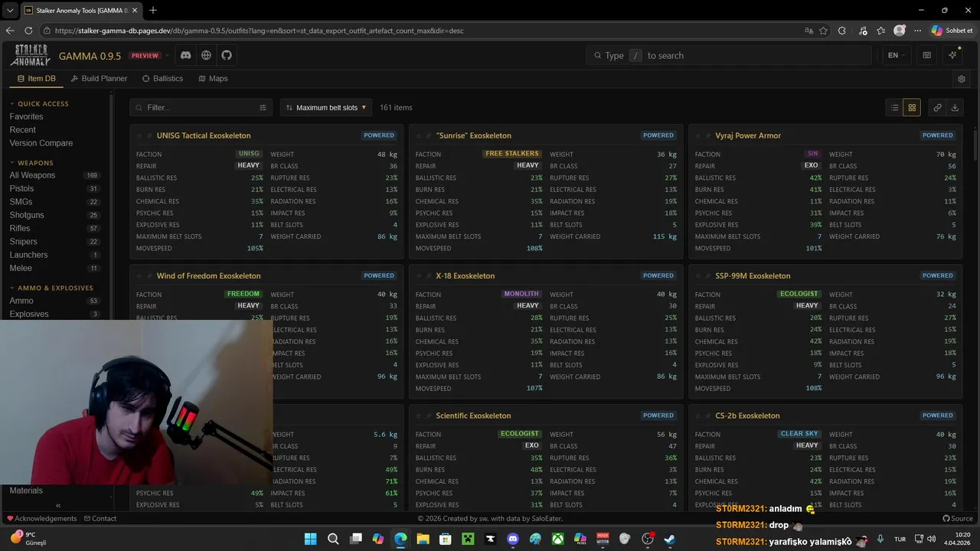Open Favorites in the sidebar

(x=26, y=117)
